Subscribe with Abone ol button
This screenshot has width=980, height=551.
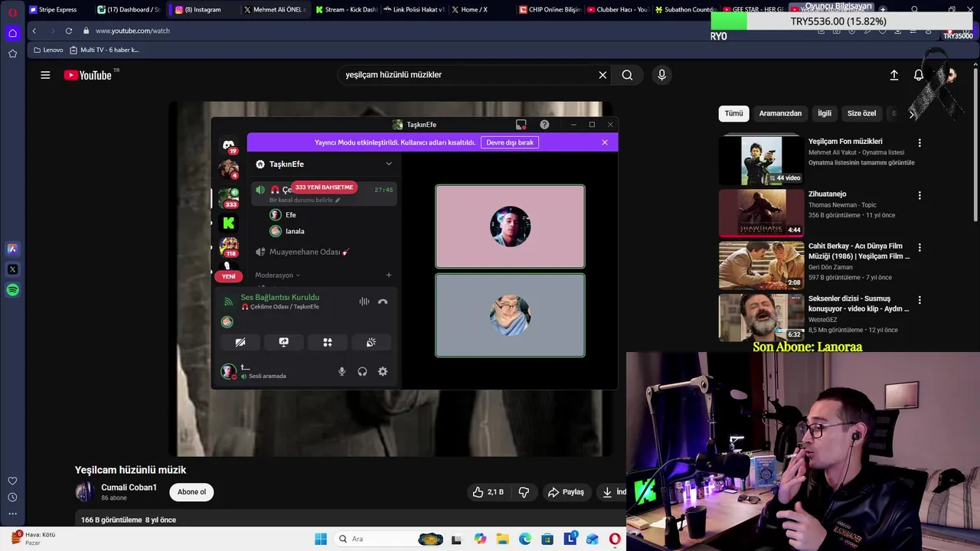point(191,492)
